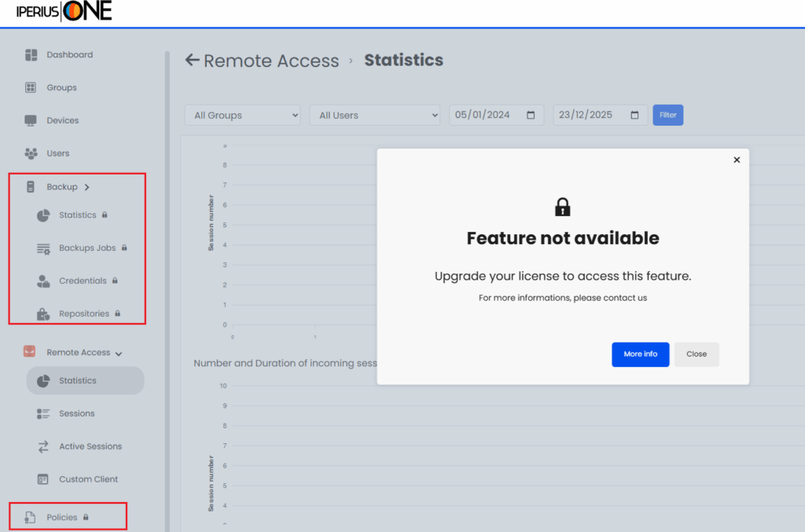The height and width of the screenshot is (532, 805).
Task: Collapse the Remote Access menu chevron
Action: (119, 354)
